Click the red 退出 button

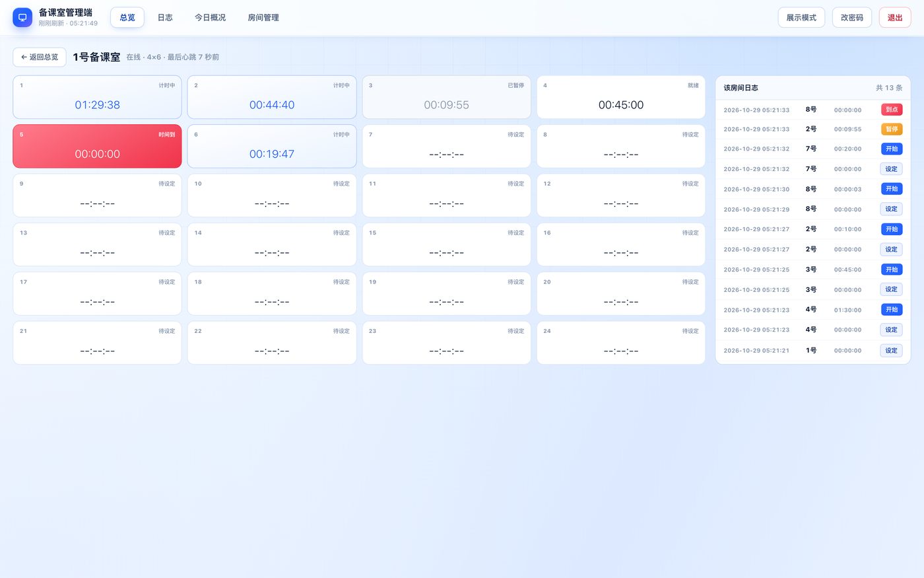pyautogui.click(x=895, y=18)
